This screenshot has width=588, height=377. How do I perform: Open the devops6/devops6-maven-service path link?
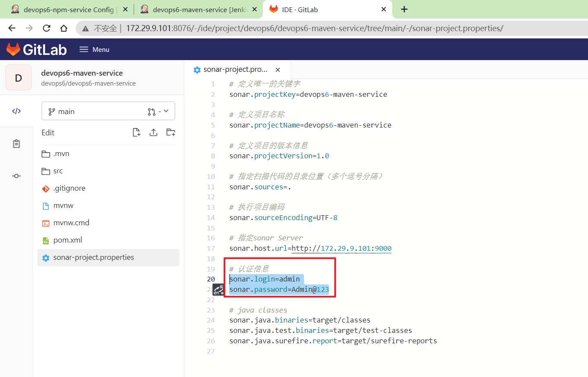point(88,83)
